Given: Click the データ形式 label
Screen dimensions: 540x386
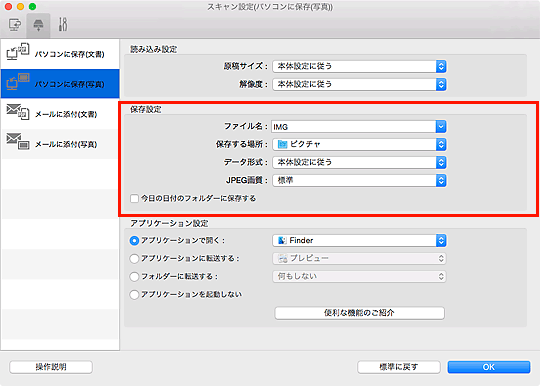Looking at the screenshot, I should (246, 162).
